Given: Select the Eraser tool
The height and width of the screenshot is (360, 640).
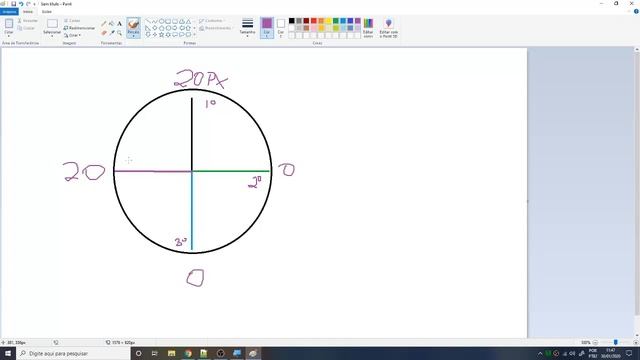Looking at the screenshot, I should (104, 33).
